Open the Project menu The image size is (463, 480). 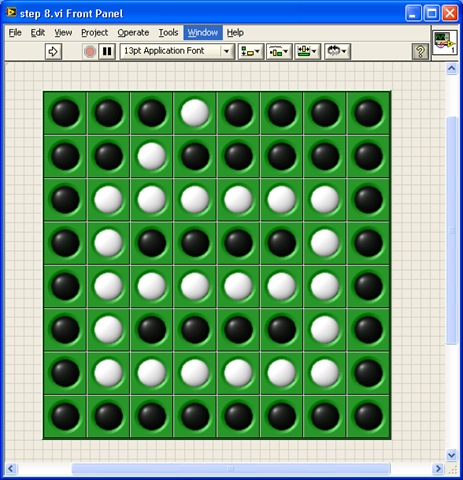click(x=95, y=33)
